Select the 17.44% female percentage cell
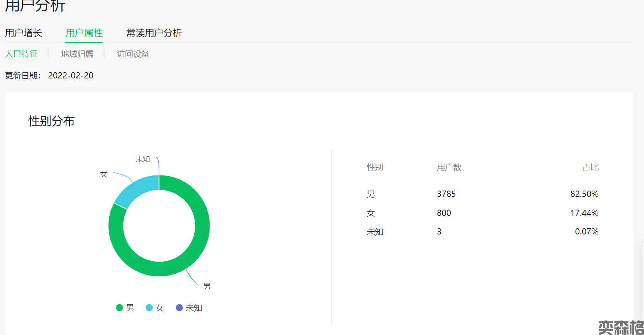This screenshot has width=644, height=335. point(584,213)
